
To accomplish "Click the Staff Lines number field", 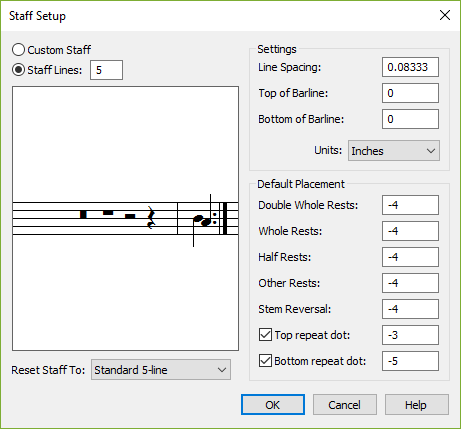I will (106, 70).
